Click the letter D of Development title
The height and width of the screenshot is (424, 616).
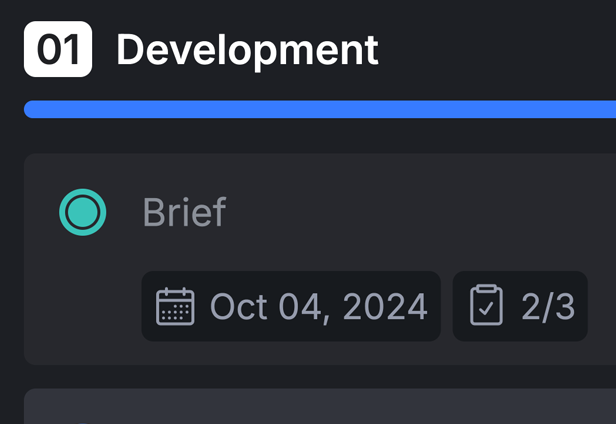[130, 50]
